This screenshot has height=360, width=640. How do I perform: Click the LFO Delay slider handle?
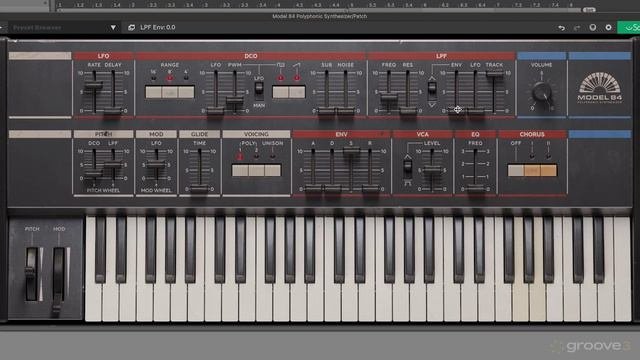(113, 111)
